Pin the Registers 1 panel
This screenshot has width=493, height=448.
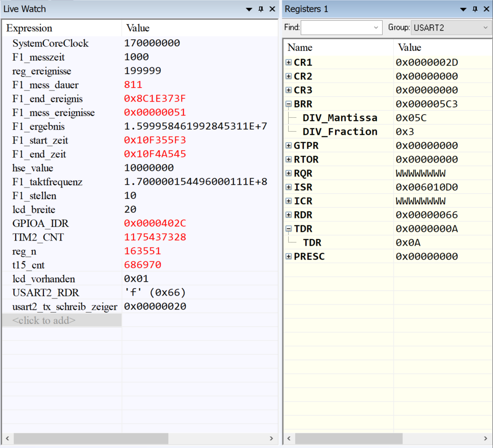point(475,9)
